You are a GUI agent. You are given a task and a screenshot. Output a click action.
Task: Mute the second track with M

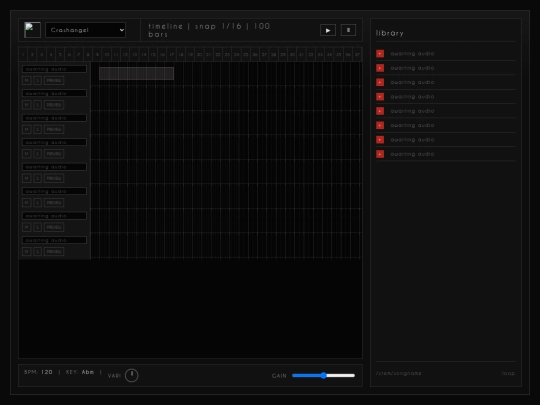(x=27, y=105)
